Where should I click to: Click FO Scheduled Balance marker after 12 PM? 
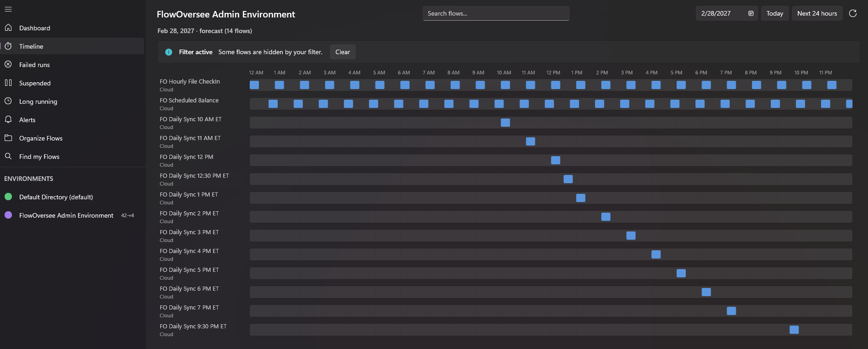point(574,104)
